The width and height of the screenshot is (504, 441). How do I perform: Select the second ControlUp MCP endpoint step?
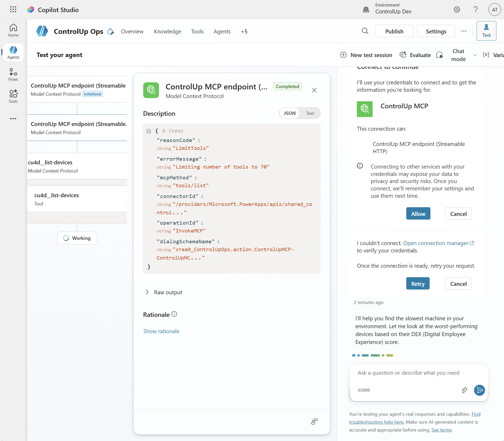77,128
